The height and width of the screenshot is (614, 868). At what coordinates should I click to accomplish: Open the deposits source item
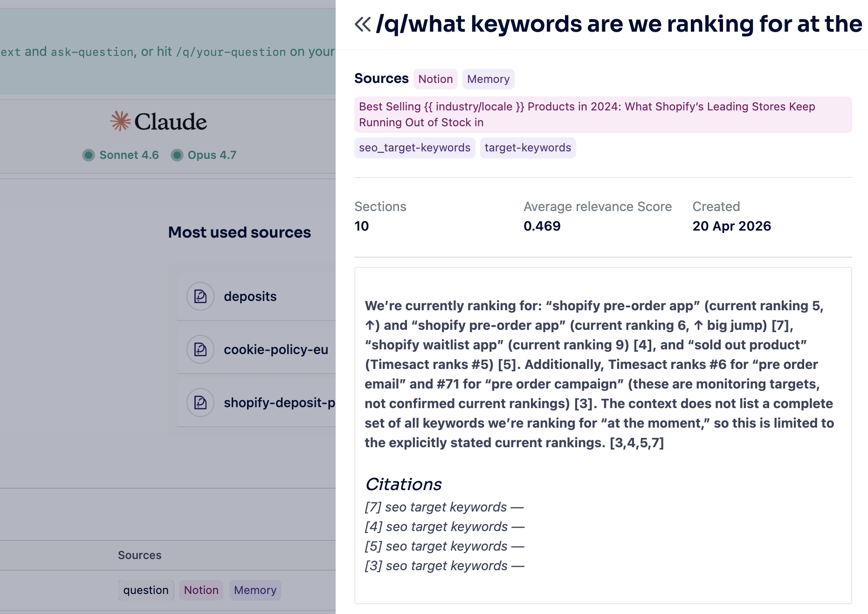[250, 296]
